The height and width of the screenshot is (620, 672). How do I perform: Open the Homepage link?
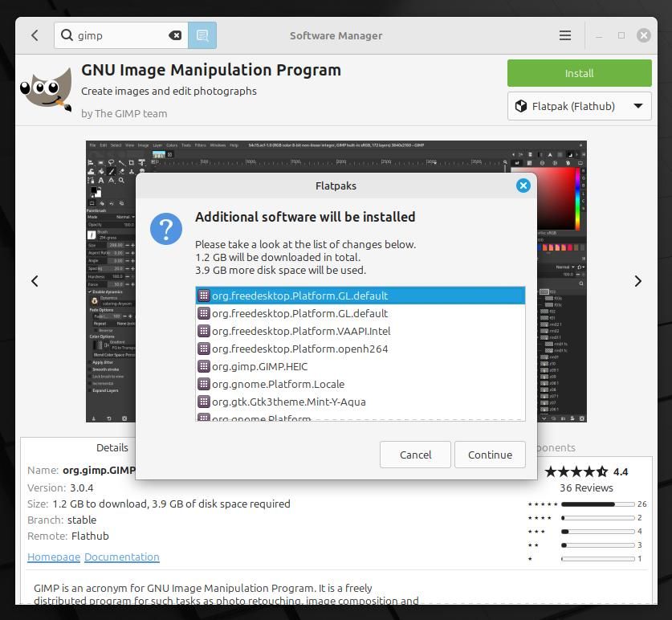[x=54, y=557]
